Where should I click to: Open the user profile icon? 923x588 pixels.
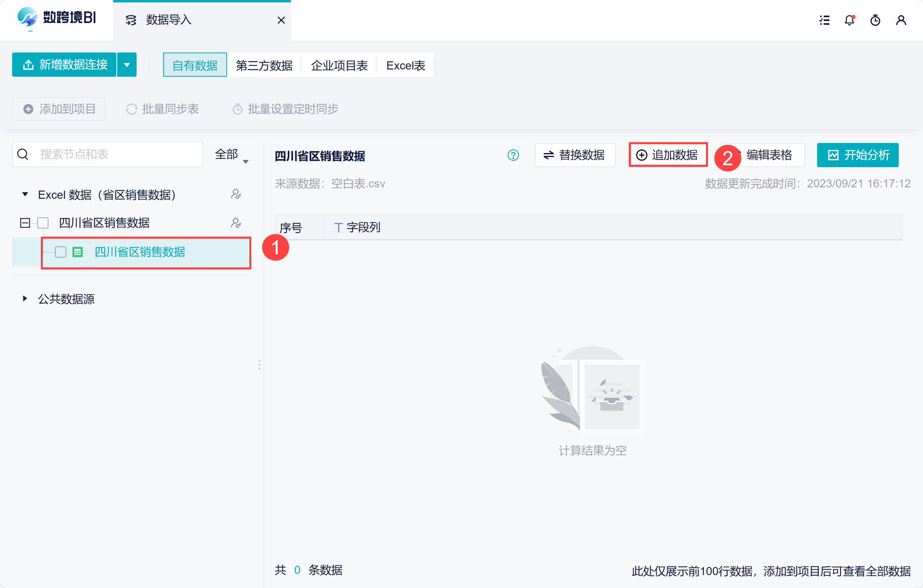pos(901,20)
